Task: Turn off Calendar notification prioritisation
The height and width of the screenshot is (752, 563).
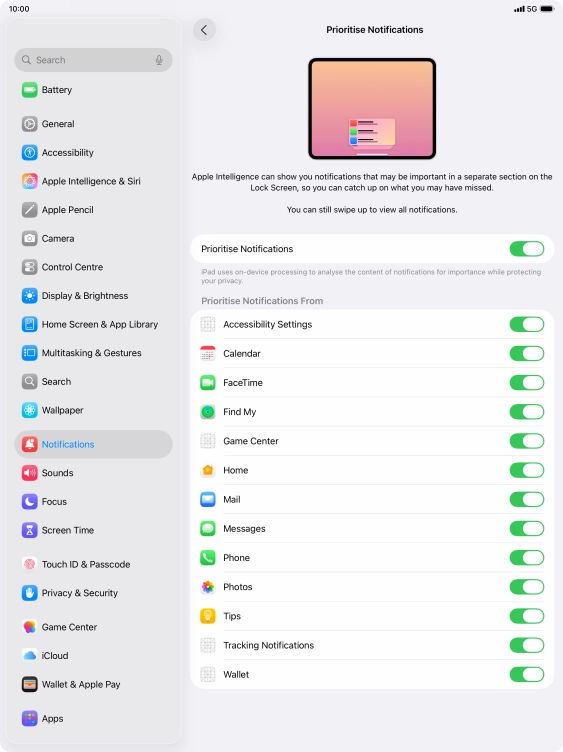Action: pos(527,353)
